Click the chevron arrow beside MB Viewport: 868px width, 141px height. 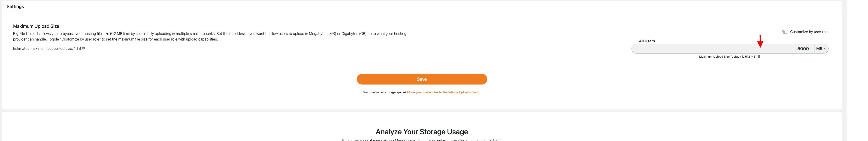[x=825, y=49]
